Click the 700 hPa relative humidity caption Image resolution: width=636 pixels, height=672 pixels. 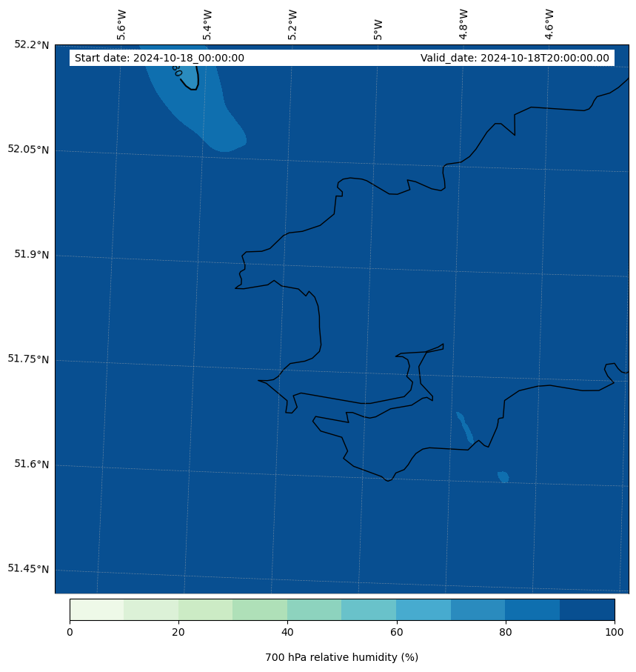pyautogui.click(x=342, y=657)
